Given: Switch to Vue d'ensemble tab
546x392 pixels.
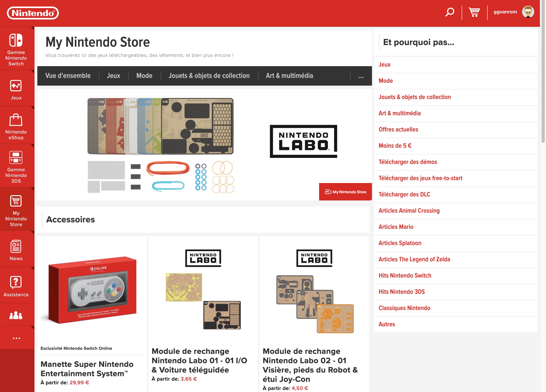Looking at the screenshot, I should tap(68, 76).
